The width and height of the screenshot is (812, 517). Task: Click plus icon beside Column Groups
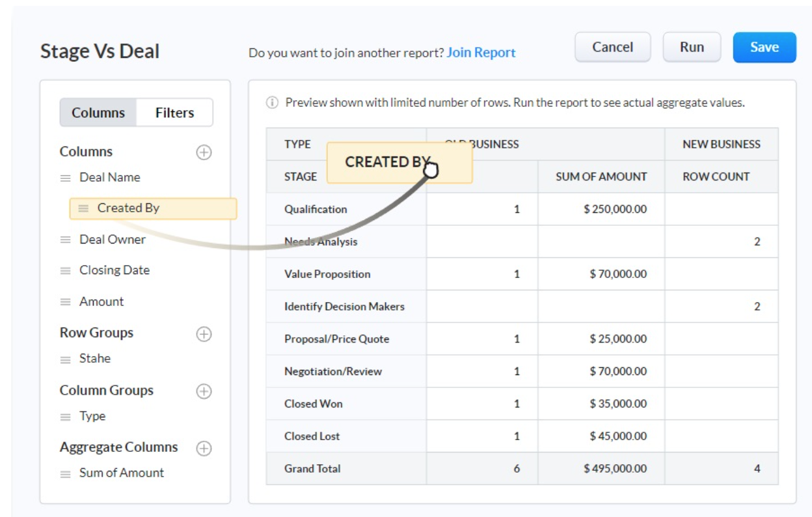[204, 391]
